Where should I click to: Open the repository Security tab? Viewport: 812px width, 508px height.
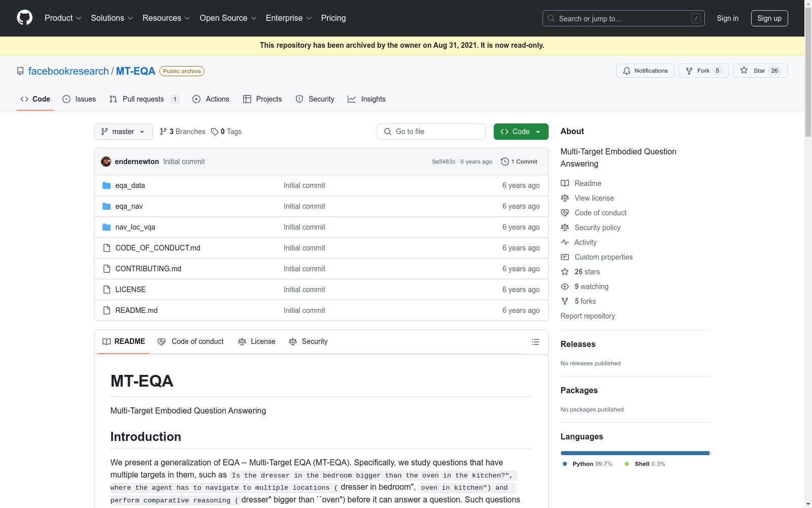(315, 99)
